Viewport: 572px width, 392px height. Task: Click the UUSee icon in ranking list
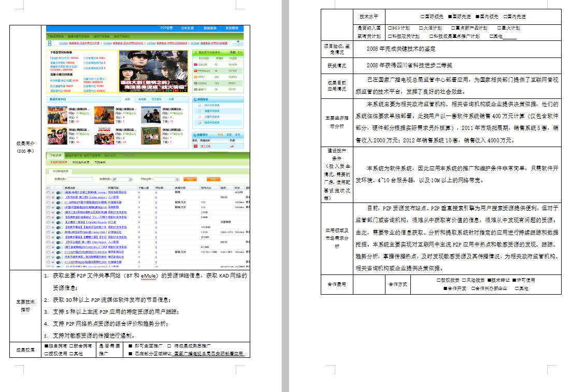(195, 83)
